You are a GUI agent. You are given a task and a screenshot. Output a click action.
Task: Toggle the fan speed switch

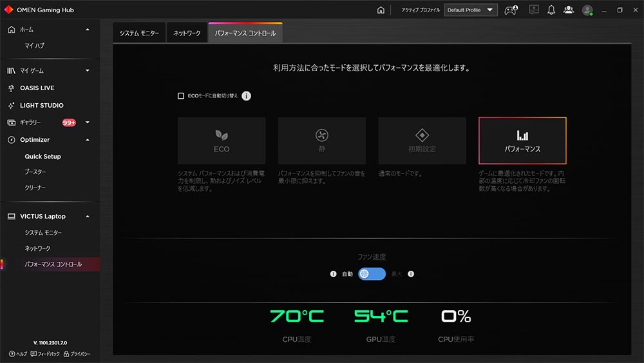372,274
